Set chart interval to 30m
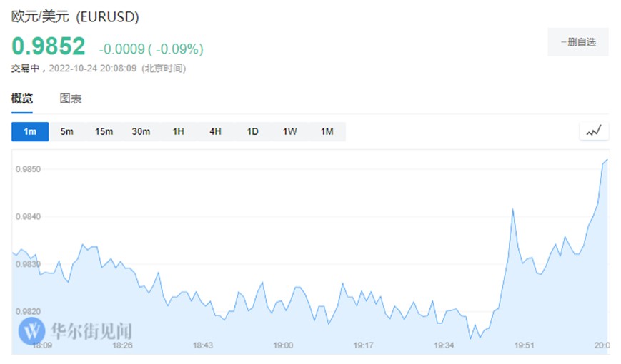Screen dimensions: 621x364 141,131
